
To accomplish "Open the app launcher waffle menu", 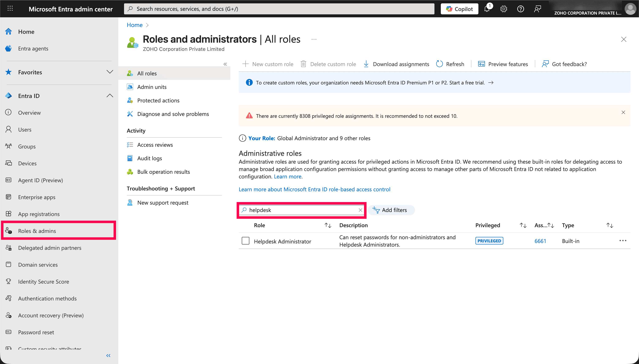I will [10, 9].
